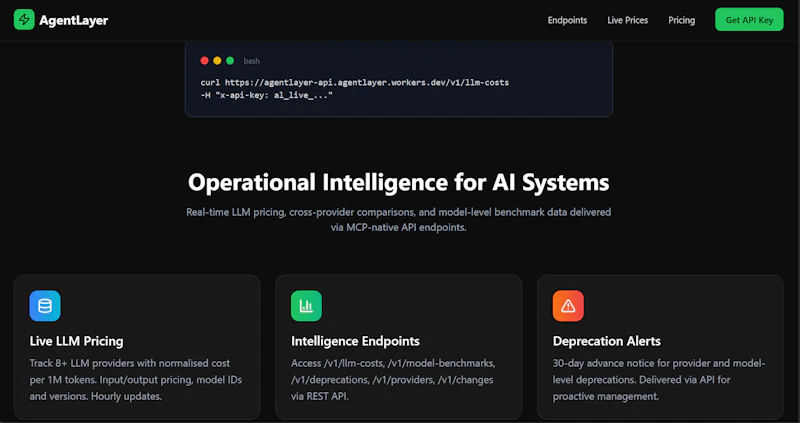Image resolution: width=800 pixels, height=423 pixels.
Task: Click the bash label in the code window
Action: 252,61
